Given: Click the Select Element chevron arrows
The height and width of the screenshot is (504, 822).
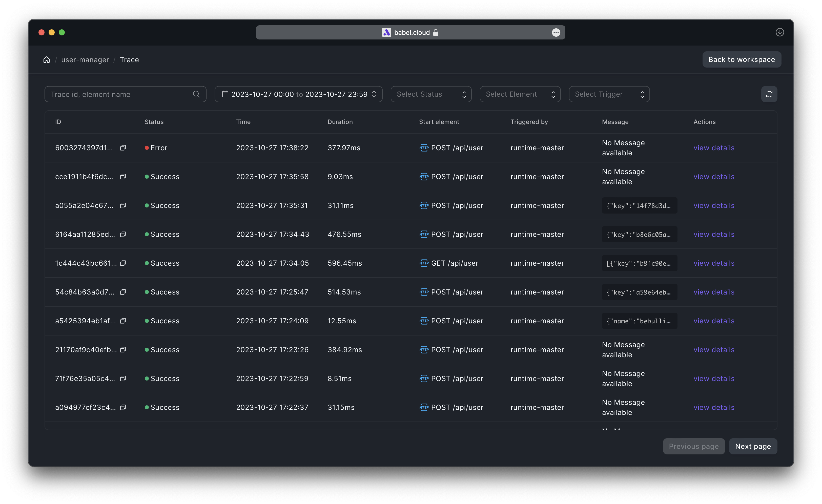Looking at the screenshot, I should (x=553, y=95).
